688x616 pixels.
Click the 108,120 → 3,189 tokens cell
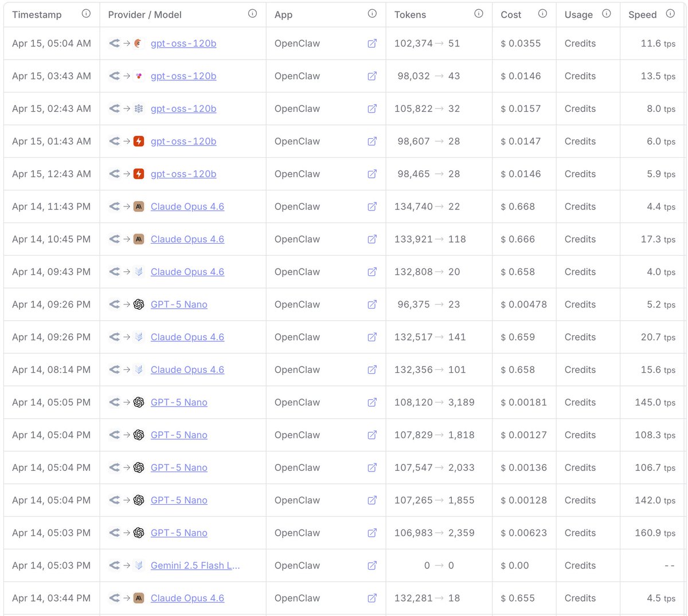pyautogui.click(x=435, y=403)
